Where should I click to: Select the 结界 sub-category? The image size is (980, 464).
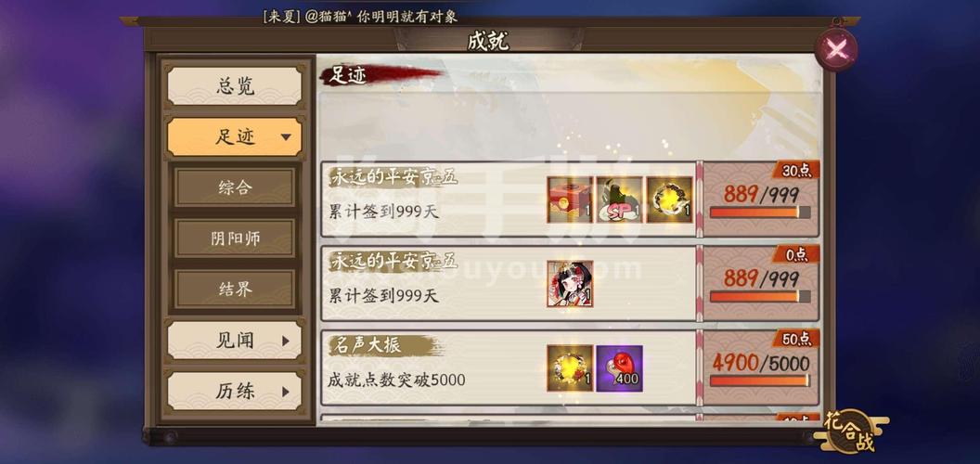pos(235,289)
